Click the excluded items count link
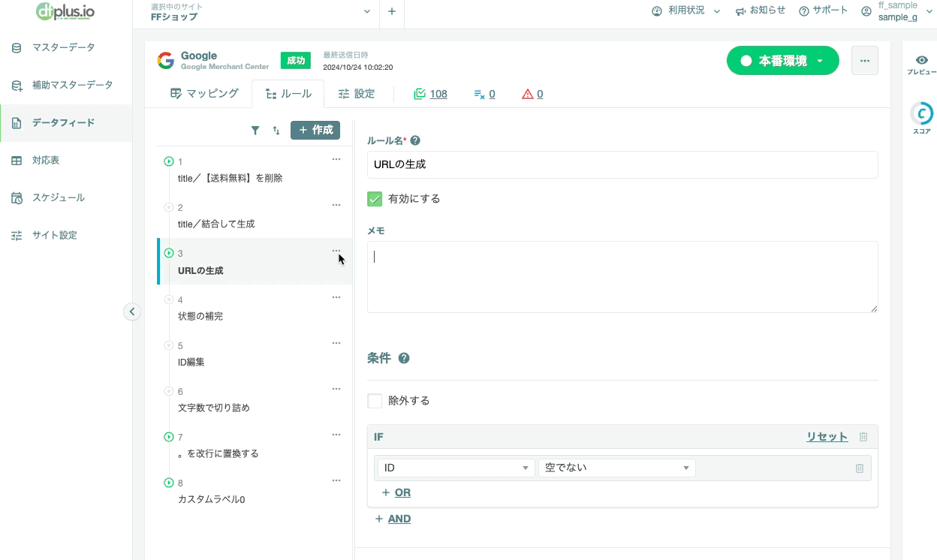Image resolution: width=937 pixels, height=560 pixels. (484, 94)
